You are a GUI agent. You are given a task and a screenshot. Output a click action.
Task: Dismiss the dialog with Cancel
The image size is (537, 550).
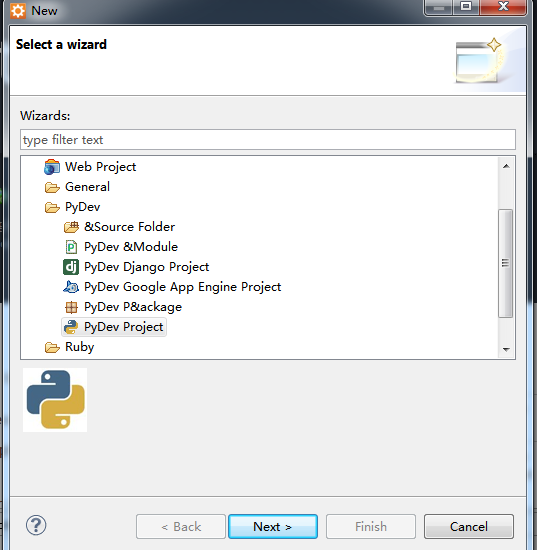469,526
